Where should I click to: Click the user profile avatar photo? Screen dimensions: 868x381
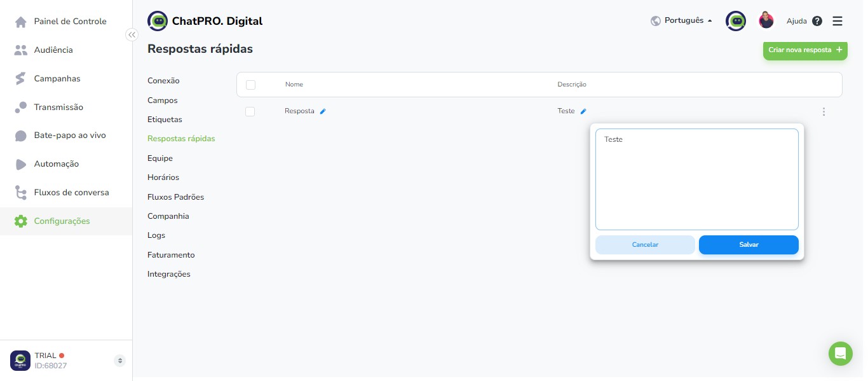(766, 20)
